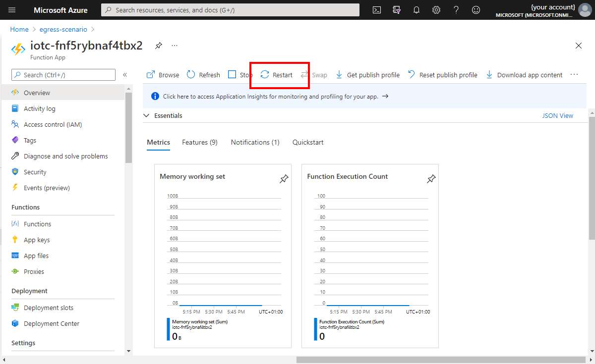Image resolution: width=595 pixels, height=364 pixels.
Task: Open Cloud Shell from the top bar
Action: tap(377, 10)
